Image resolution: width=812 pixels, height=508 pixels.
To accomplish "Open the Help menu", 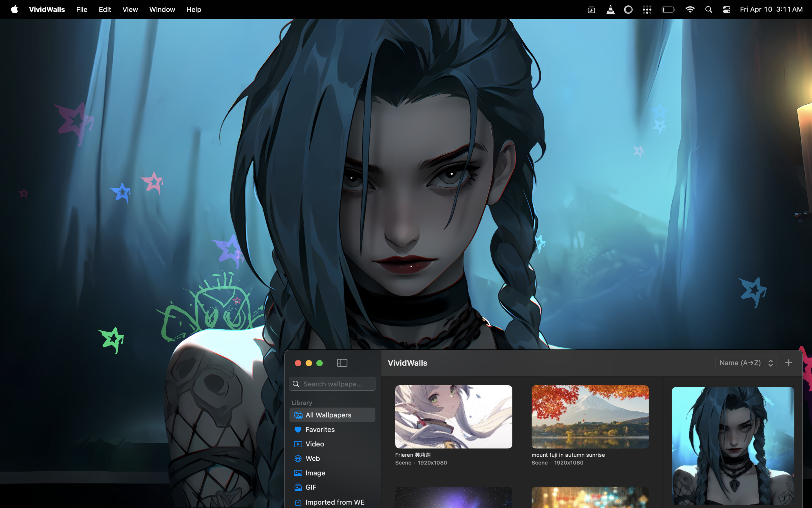I will coord(194,9).
